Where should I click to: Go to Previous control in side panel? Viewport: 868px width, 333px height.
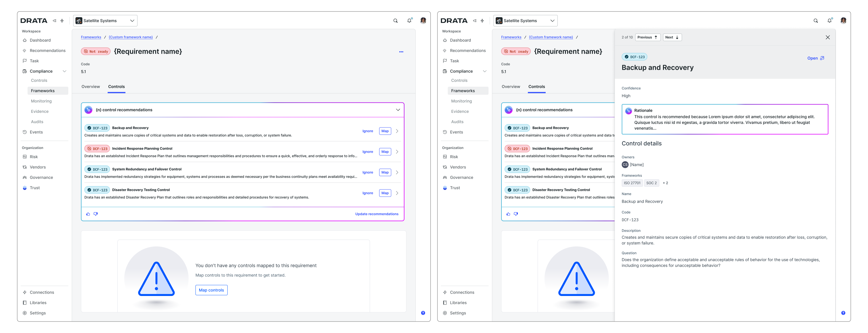point(647,37)
